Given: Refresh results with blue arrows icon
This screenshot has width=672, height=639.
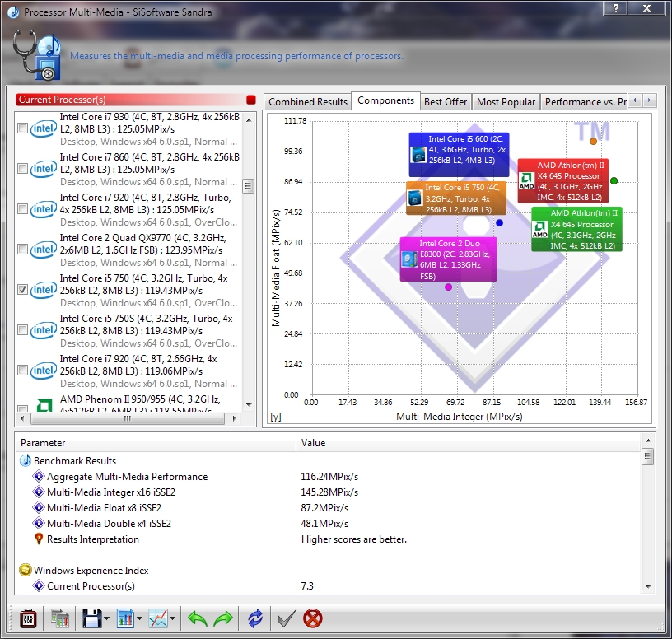Looking at the screenshot, I should coord(255,618).
